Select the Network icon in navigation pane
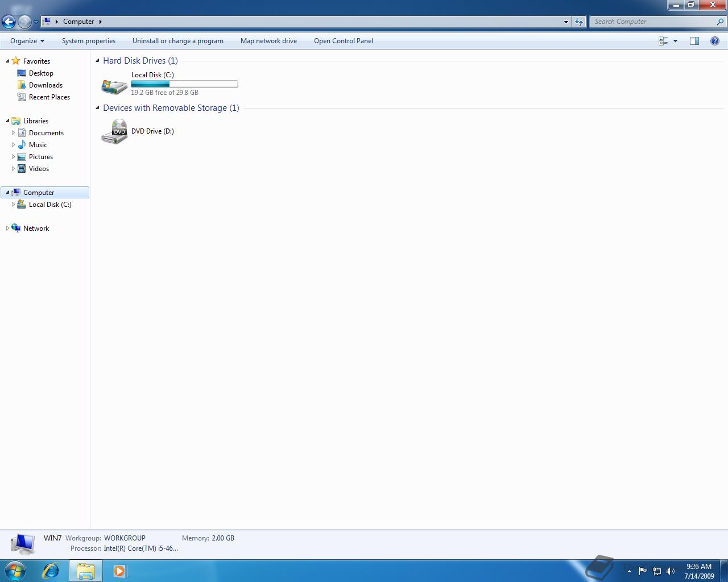 point(16,228)
